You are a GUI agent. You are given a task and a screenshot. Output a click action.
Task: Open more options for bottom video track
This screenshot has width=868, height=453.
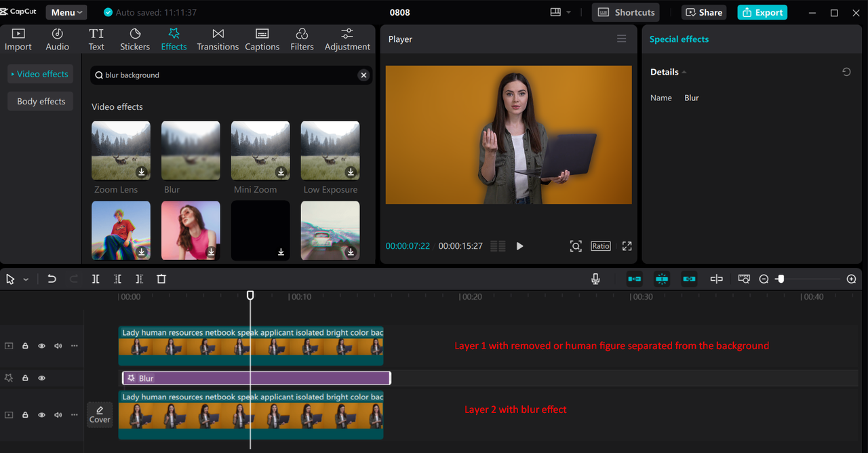pos(75,414)
